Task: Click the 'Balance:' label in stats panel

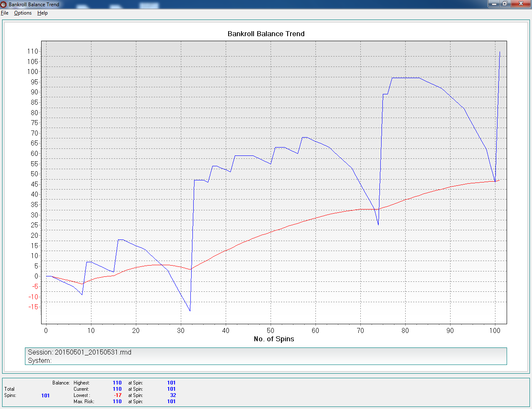Action: pyautogui.click(x=61, y=383)
